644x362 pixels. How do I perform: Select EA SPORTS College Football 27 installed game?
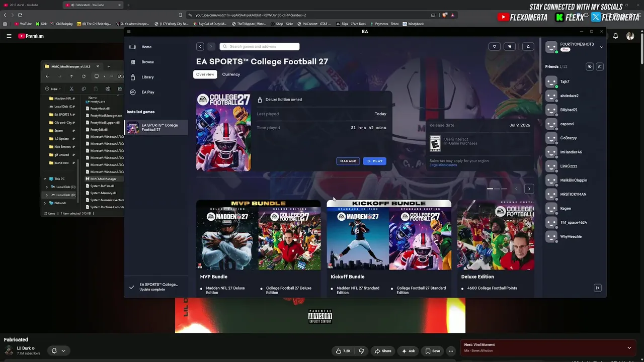[x=156, y=127]
